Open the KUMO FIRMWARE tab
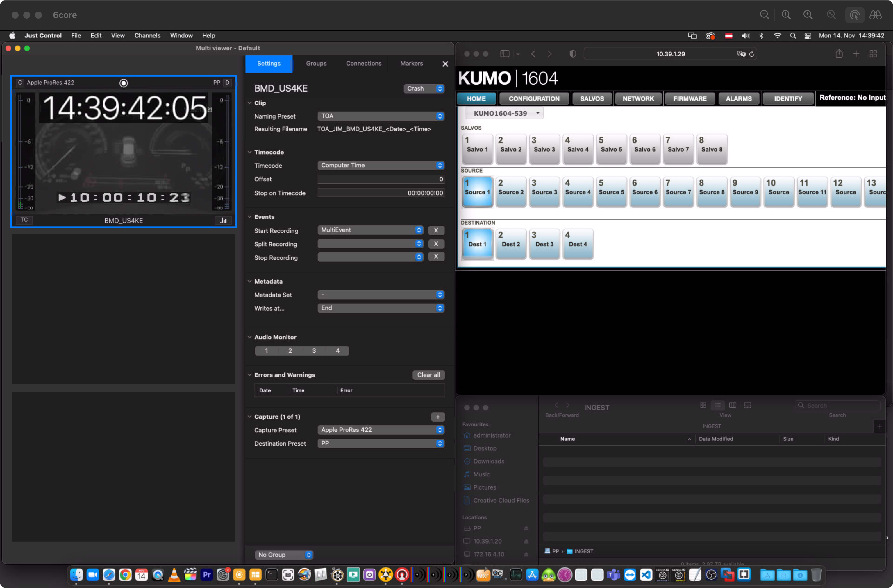Image resolution: width=893 pixels, height=588 pixels. tap(690, 98)
